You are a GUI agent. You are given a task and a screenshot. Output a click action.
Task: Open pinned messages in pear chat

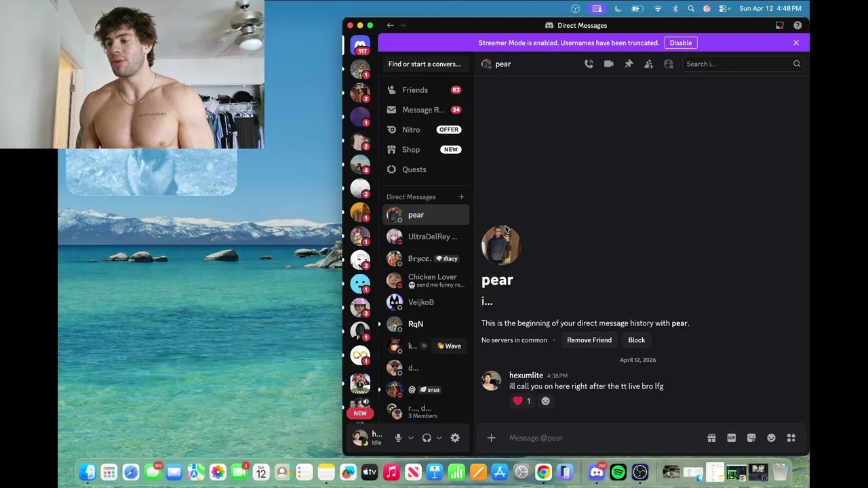(629, 64)
